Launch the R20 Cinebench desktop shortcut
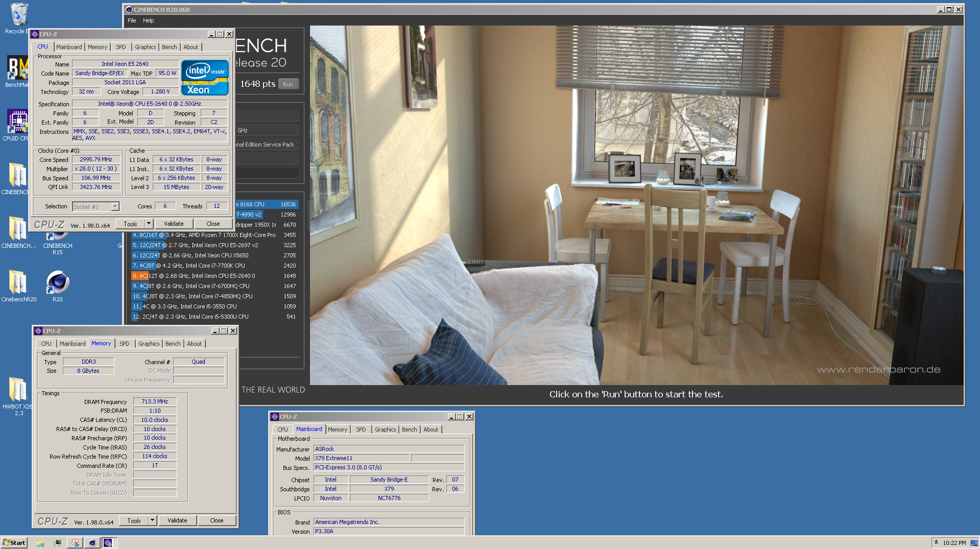The height and width of the screenshot is (549, 980). 58,285
